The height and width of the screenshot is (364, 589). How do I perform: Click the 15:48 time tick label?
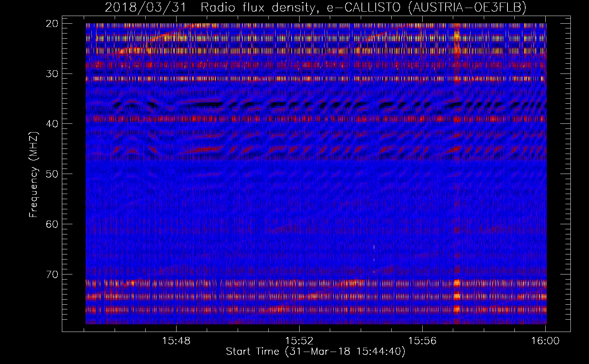(x=176, y=341)
